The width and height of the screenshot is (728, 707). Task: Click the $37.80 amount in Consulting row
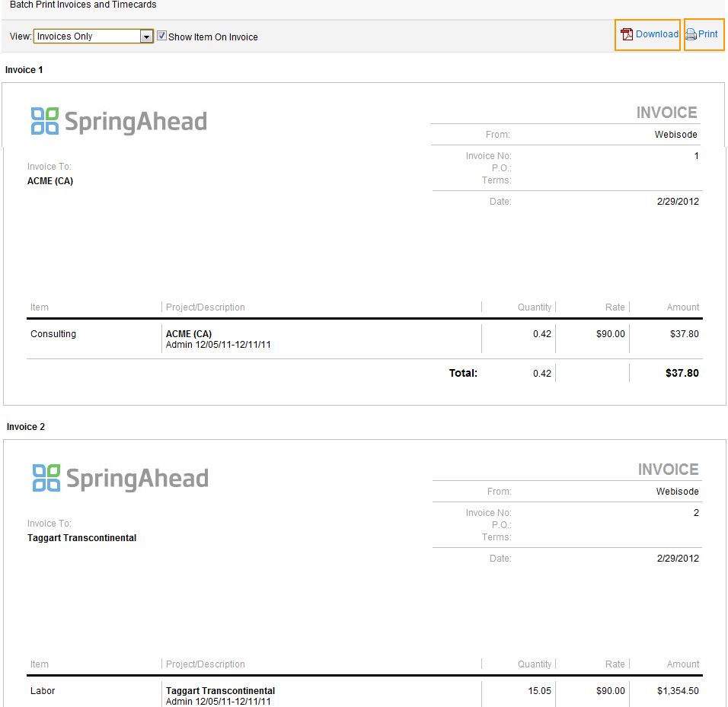pyautogui.click(x=684, y=334)
